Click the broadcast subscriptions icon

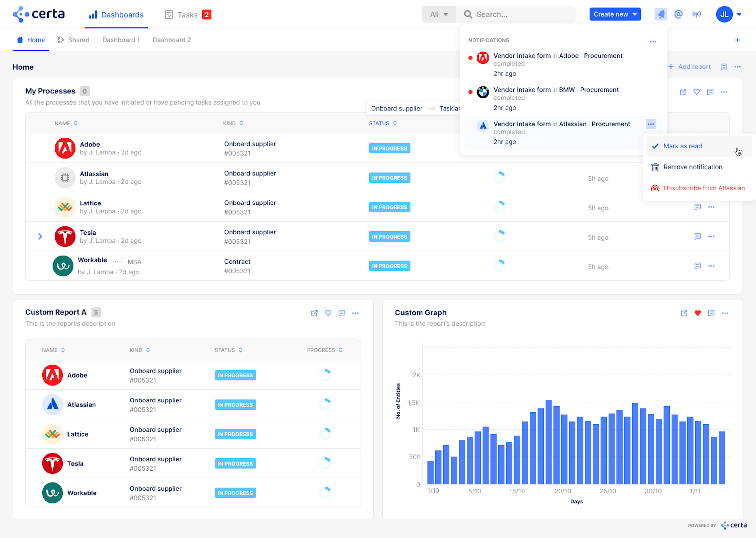696,14
